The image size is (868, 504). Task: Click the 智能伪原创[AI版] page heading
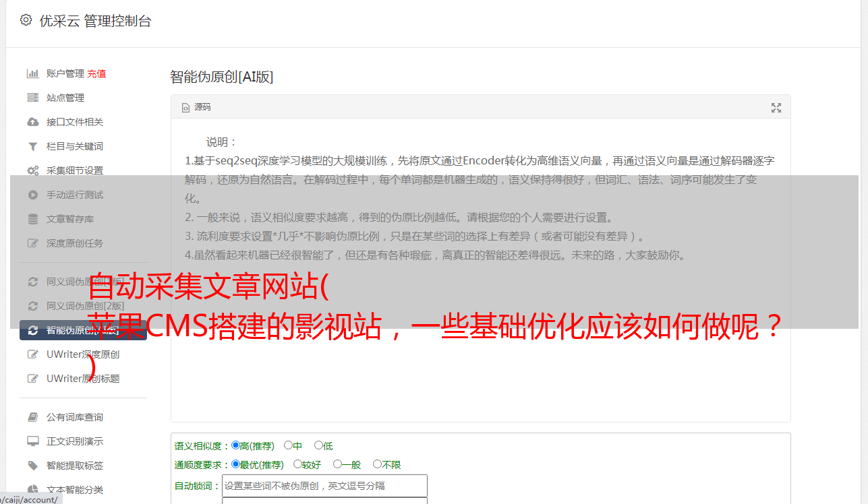tap(222, 77)
